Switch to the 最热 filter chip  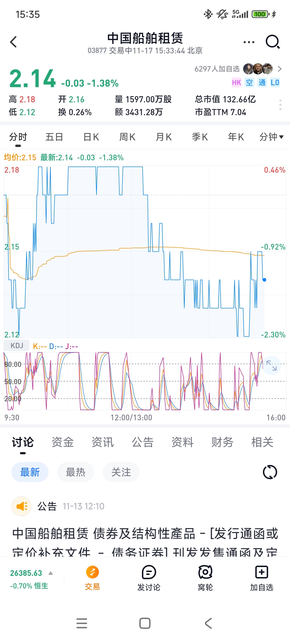75,472
